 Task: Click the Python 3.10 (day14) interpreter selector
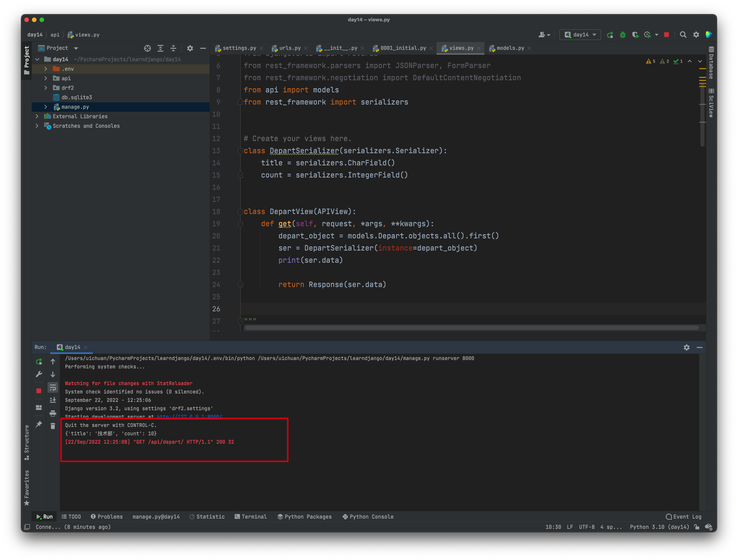(659, 527)
